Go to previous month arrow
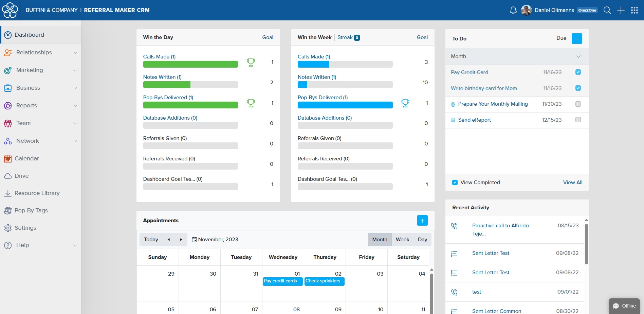This screenshot has width=644, height=314. point(169,240)
